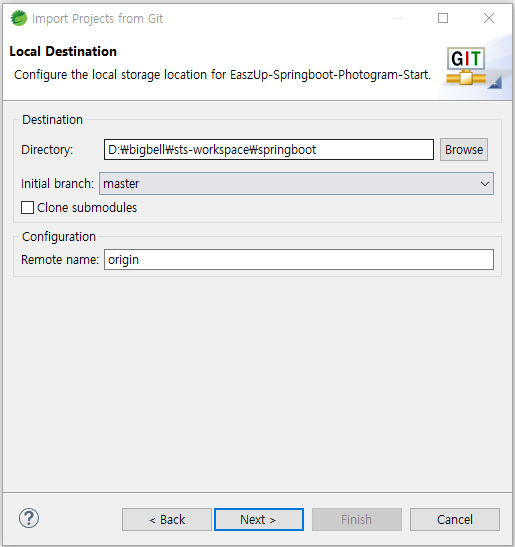Open the Initial branch dropdown
The image size is (515, 547).
click(296, 183)
